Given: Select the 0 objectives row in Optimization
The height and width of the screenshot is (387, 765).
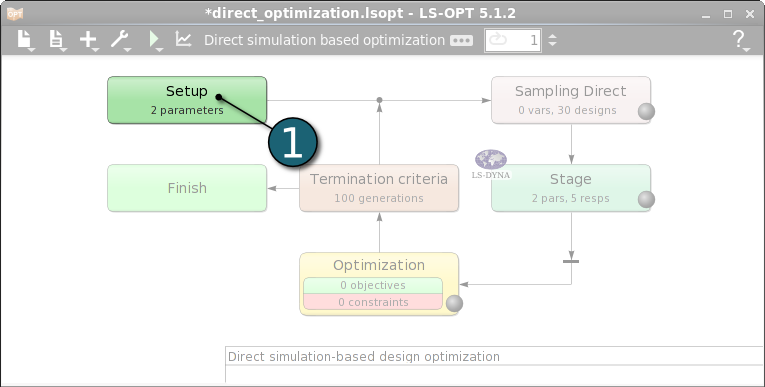Looking at the screenshot, I should tap(373, 285).
